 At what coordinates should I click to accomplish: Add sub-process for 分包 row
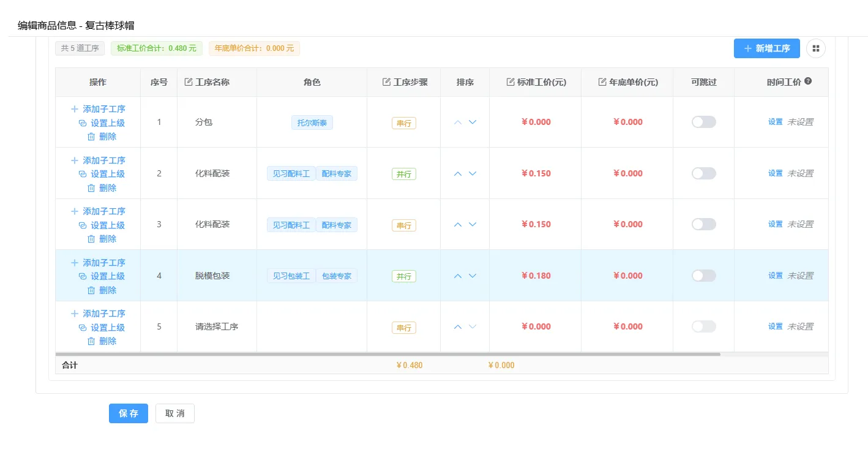[x=98, y=109]
